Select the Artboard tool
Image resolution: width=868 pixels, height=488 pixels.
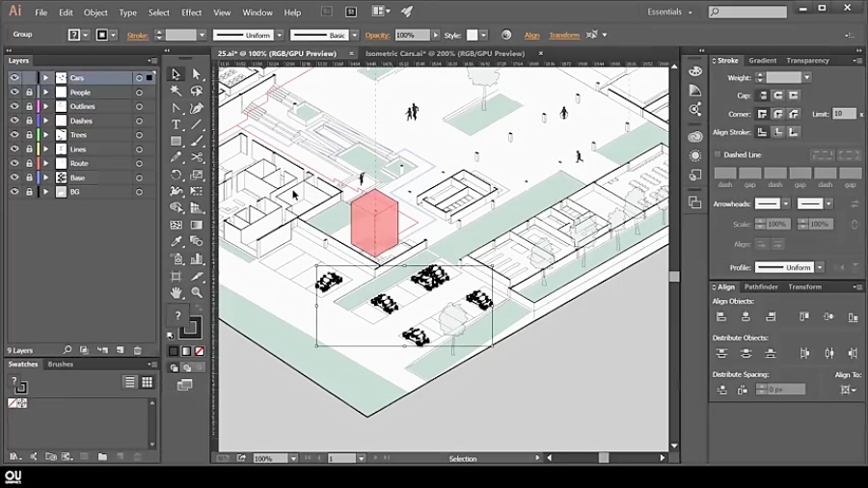tap(176, 276)
